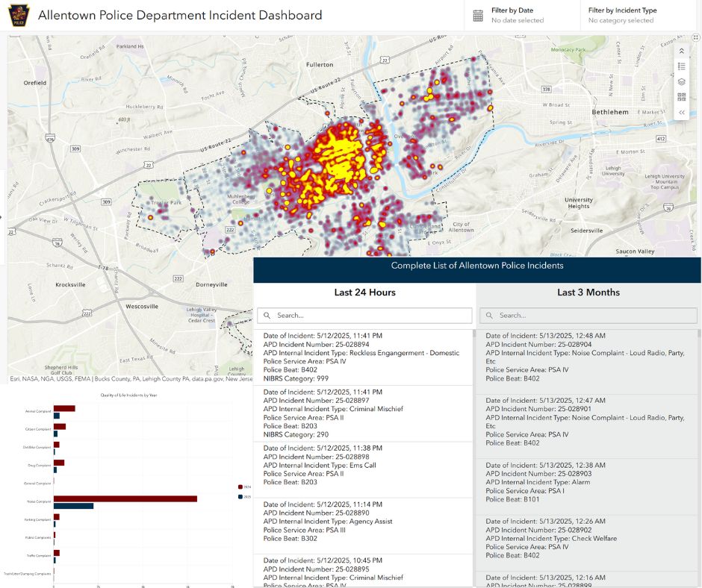Collapse the map tools with the double-chevron up
702x588 pixels.
681,51
